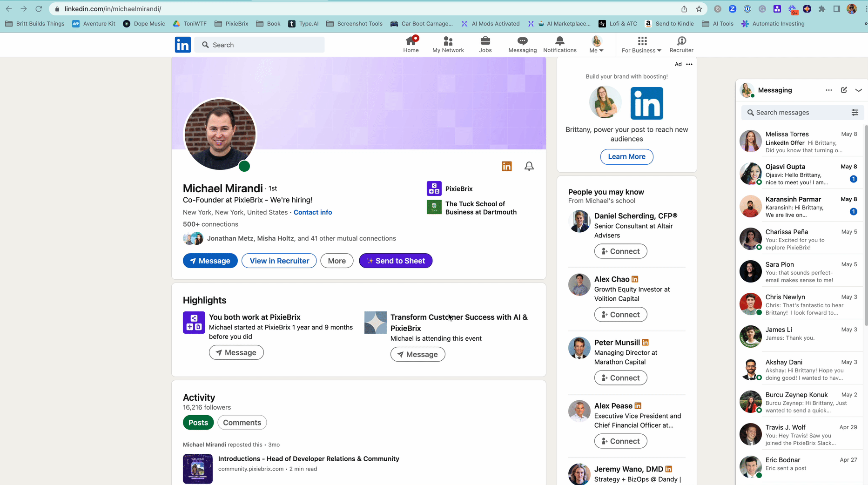The width and height of the screenshot is (868, 485).
Task: Click the profile notification bell icon
Action: point(529,166)
